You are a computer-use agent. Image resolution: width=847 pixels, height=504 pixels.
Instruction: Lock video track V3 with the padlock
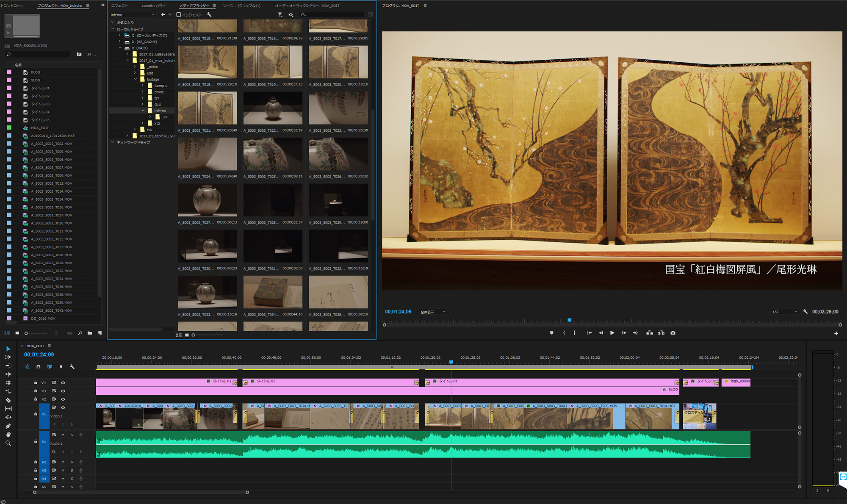pos(36,390)
